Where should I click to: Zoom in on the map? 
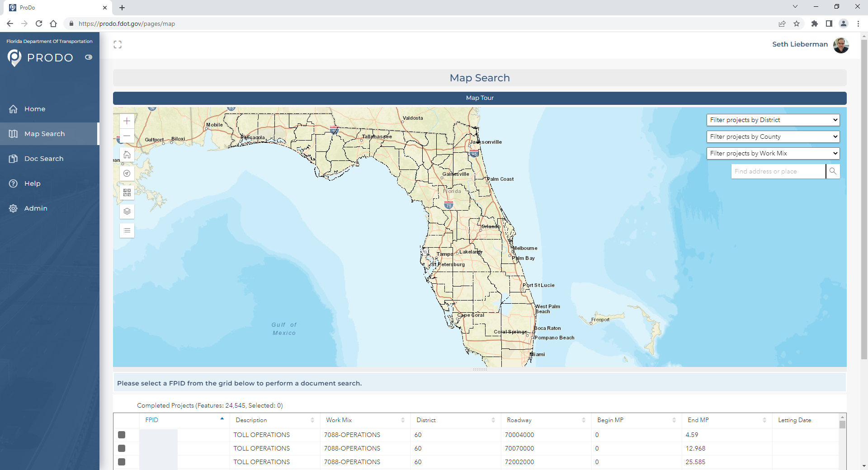(x=127, y=121)
